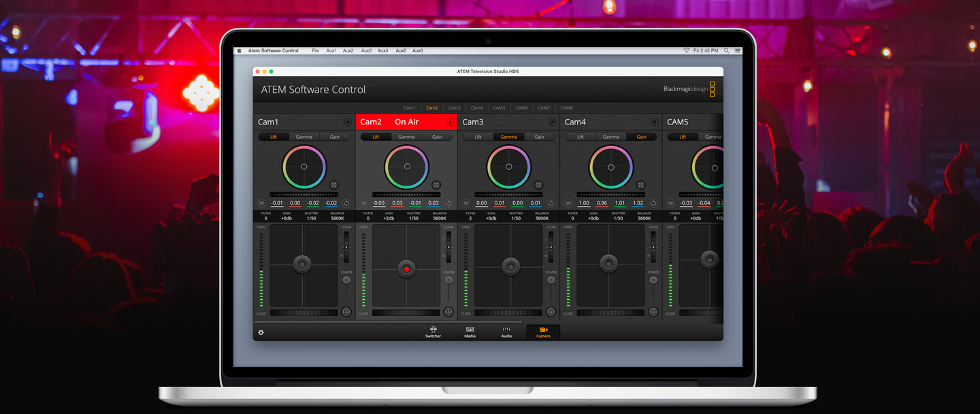The height and width of the screenshot is (414, 980).
Task: Open the Aux1 menu in the menu bar
Action: pyautogui.click(x=331, y=51)
